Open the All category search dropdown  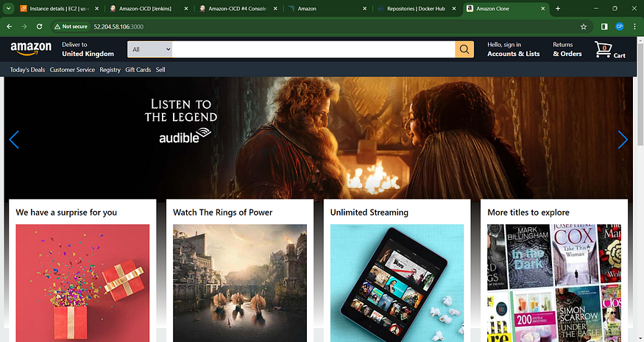pyautogui.click(x=150, y=49)
